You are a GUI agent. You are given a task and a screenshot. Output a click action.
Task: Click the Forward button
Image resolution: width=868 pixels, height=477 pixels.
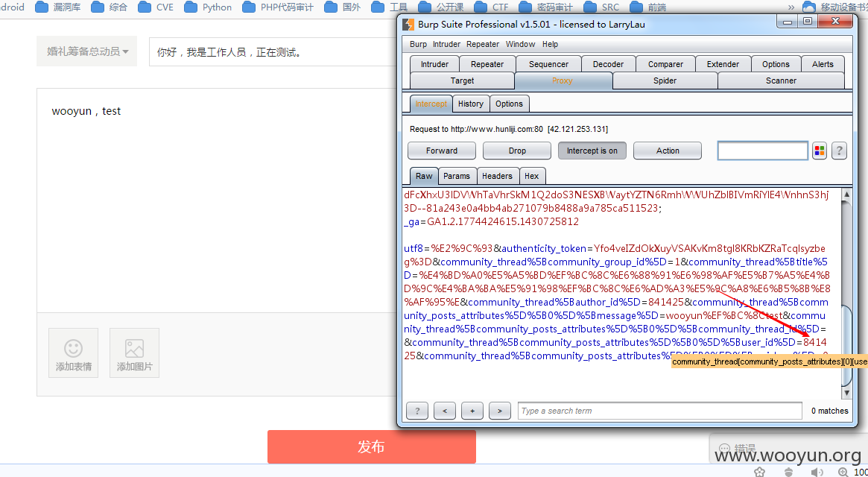pyautogui.click(x=442, y=151)
